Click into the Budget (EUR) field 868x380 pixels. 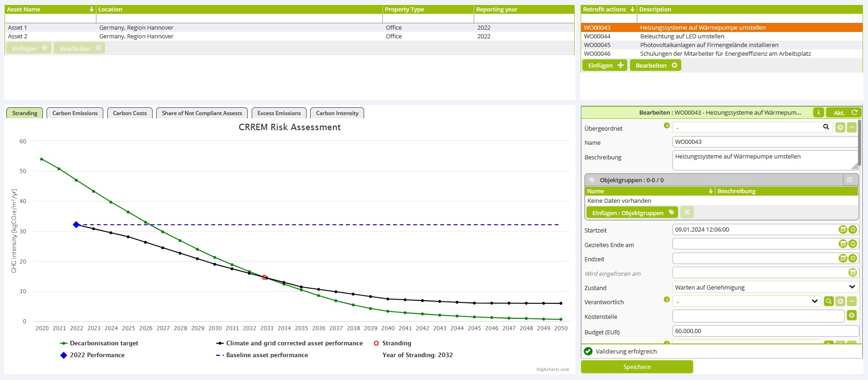point(765,331)
